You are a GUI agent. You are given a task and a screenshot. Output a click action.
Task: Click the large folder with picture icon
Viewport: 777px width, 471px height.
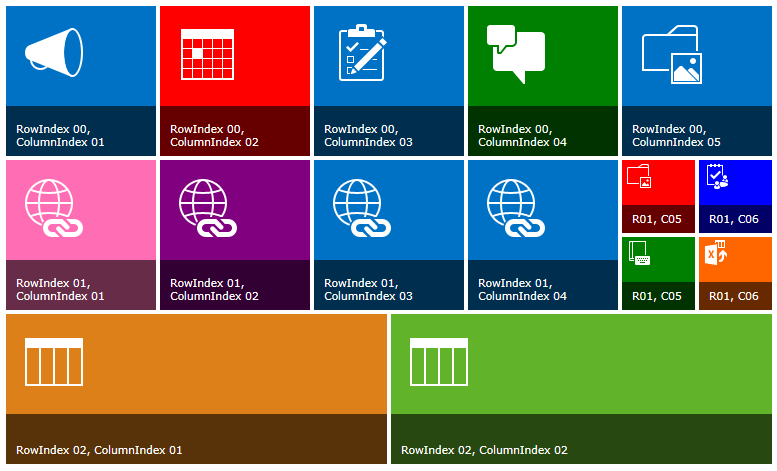tap(672, 54)
